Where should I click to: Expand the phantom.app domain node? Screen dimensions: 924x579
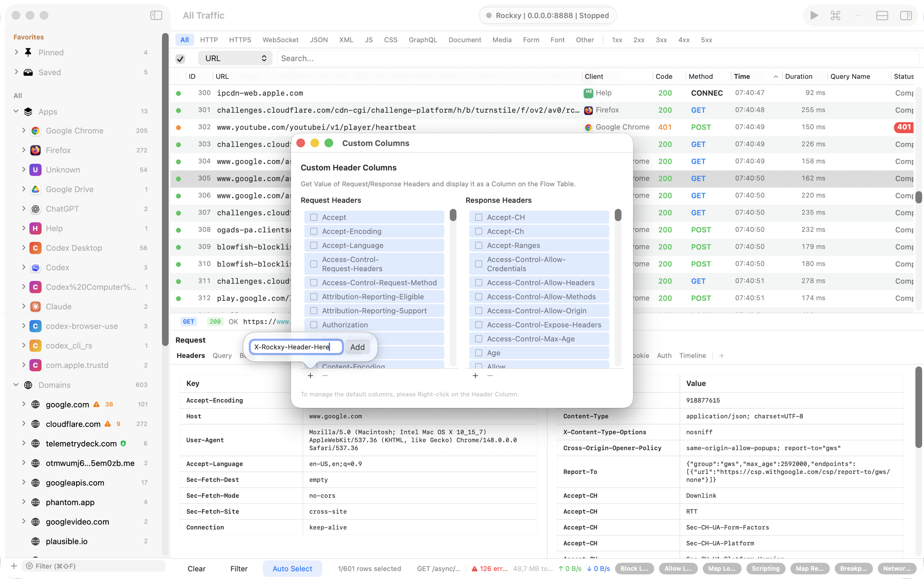pyautogui.click(x=24, y=502)
